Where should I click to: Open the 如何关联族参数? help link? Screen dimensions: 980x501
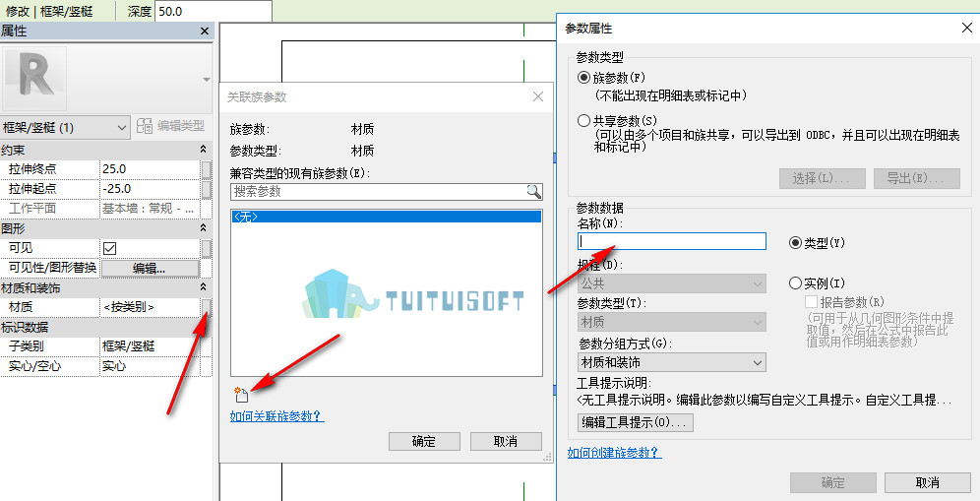[x=276, y=416]
